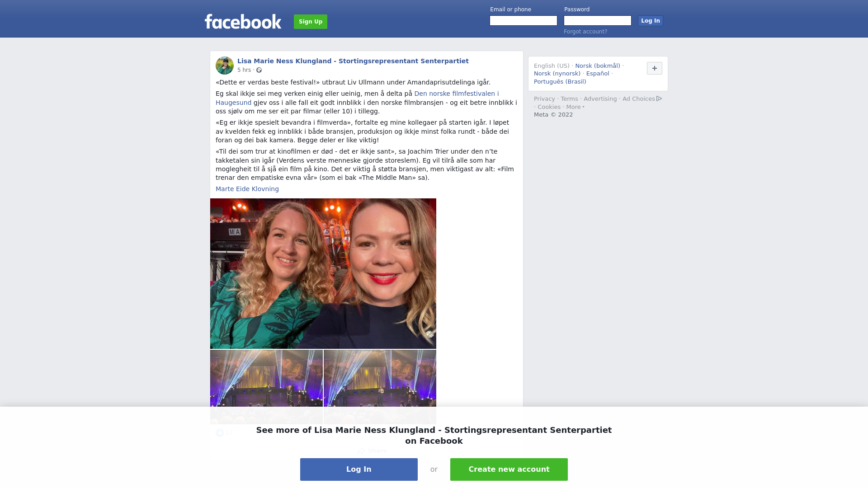Open the bottom-left stage photo
This screenshot has width=868, height=488.
[x=266, y=387]
